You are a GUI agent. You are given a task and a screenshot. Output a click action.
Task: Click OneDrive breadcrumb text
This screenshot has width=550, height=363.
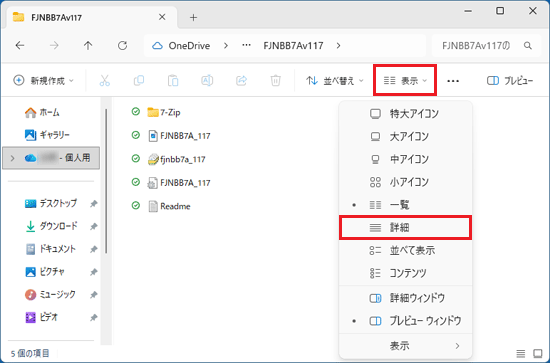[x=189, y=46]
